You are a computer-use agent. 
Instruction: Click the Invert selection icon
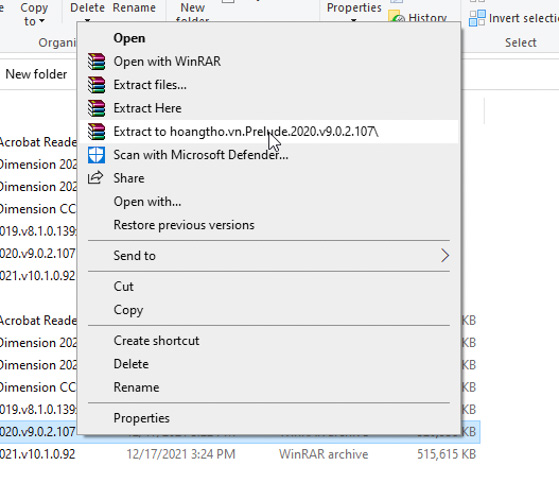click(477, 18)
